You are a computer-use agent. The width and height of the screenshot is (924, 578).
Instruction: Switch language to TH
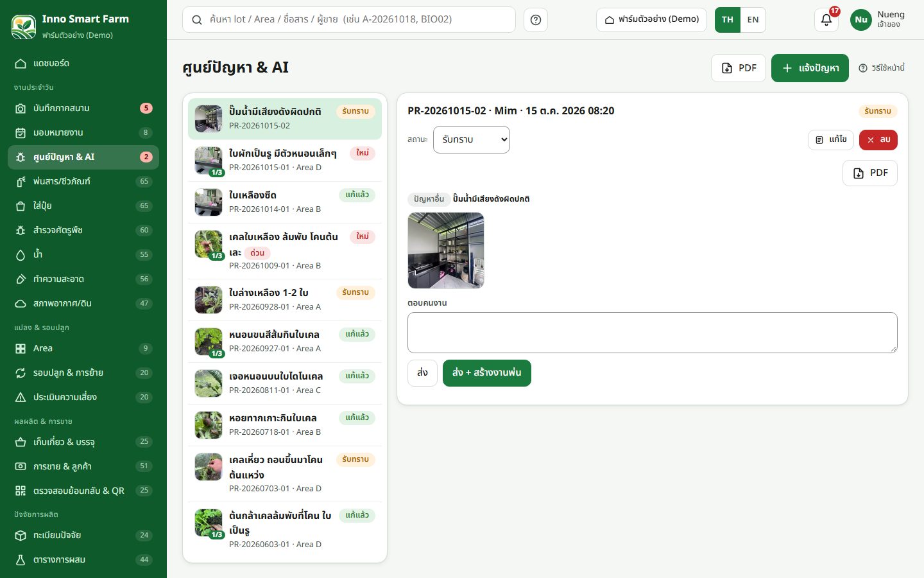pyautogui.click(x=728, y=20)
